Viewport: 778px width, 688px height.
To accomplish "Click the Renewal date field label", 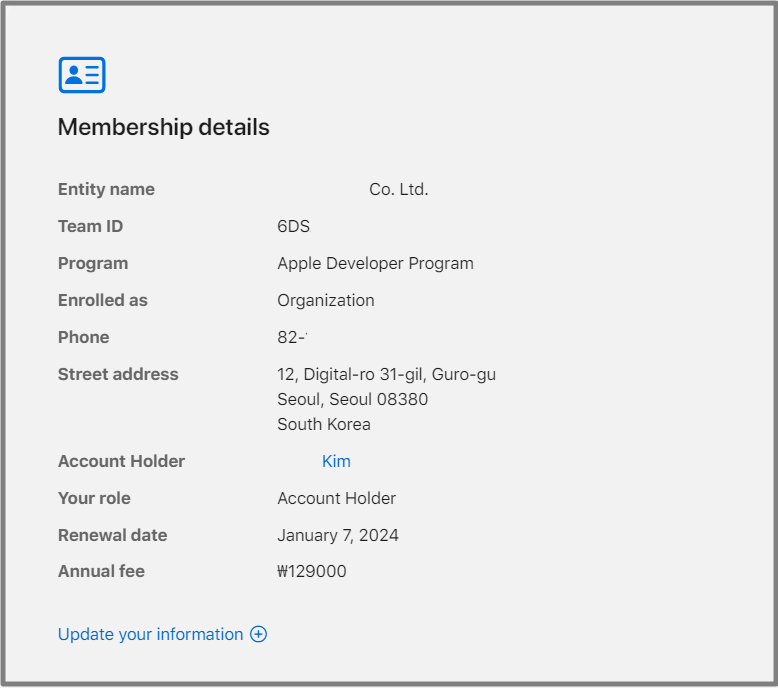I will (x=112, y=535).
